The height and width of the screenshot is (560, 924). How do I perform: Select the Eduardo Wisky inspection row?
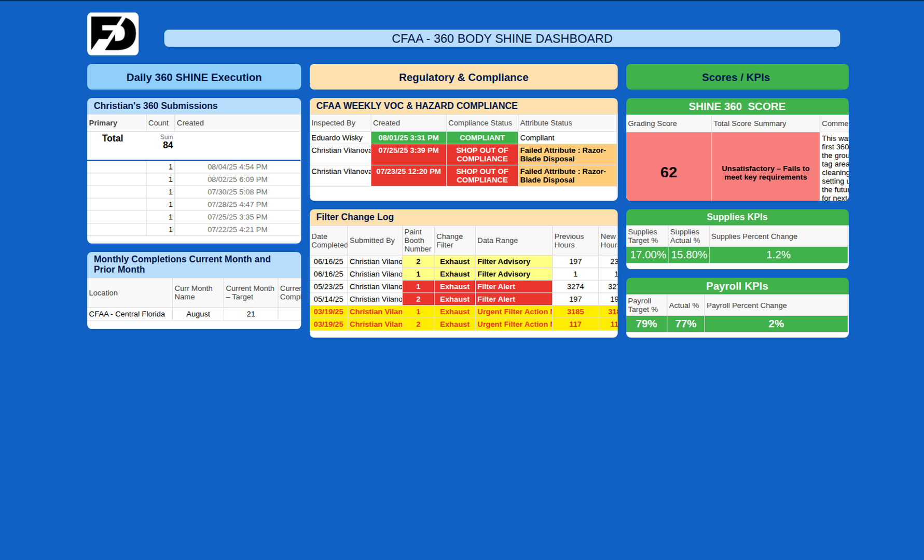(463, 137)
